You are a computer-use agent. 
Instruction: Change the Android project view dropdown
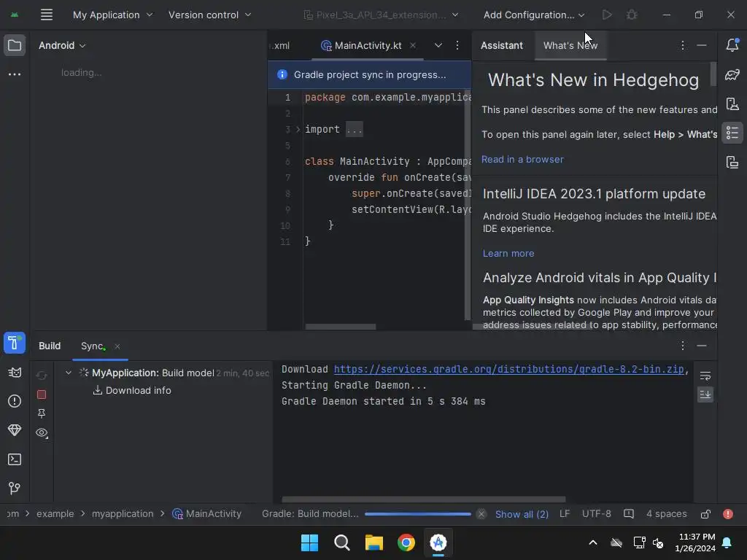pos(62,45)
